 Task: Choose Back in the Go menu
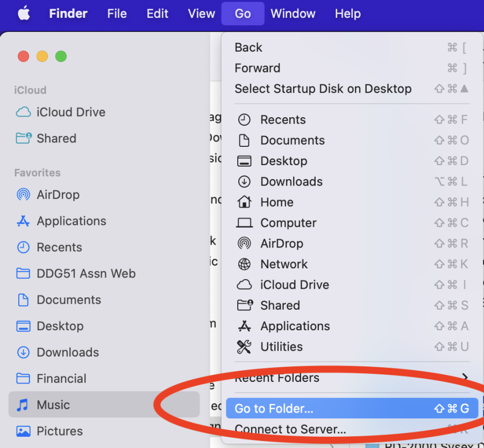[352, 47]
